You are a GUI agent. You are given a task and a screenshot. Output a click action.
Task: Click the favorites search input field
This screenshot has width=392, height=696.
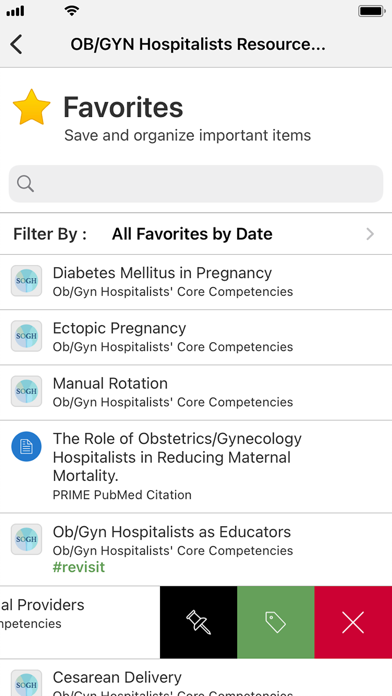[196, 184]
